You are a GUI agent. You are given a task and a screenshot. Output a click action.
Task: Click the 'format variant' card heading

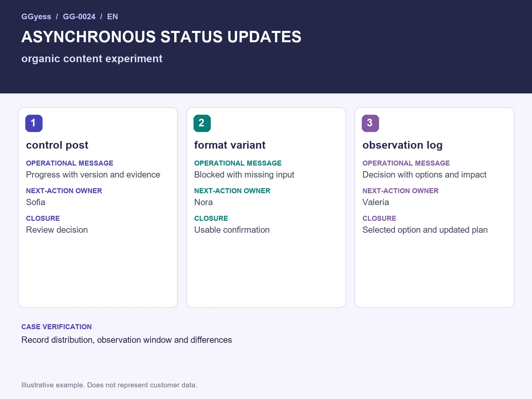pyautogui.click(x=230, y=145)
